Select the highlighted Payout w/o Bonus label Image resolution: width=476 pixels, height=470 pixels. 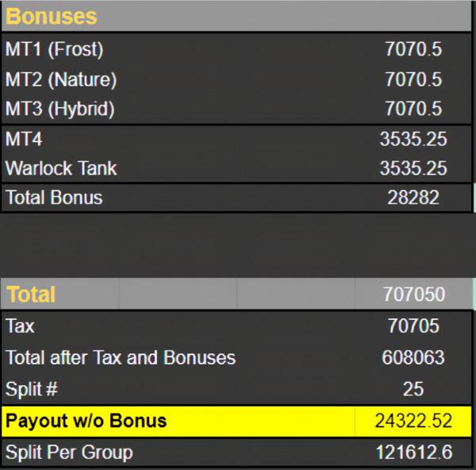point(86,421)
